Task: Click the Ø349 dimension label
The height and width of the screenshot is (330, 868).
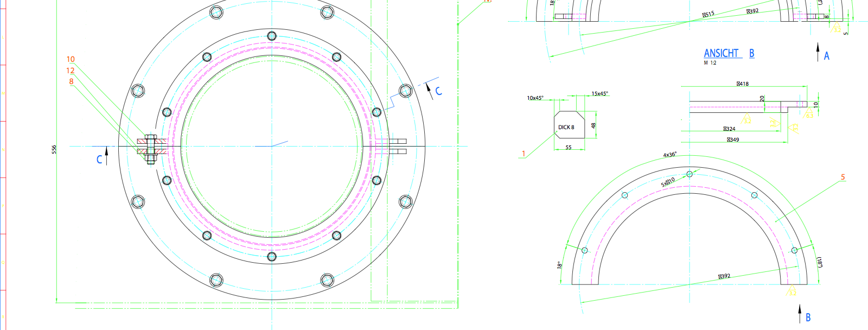Action: click(x=733, y=139)
